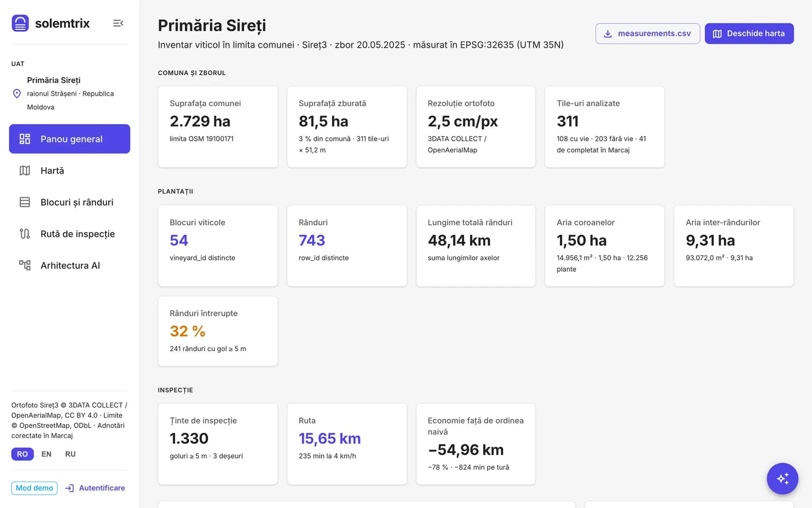Open Blocuri și rânduri page
Image resolution: width=812 pixels, height=508 pixels.
click(x=70, y=202)
